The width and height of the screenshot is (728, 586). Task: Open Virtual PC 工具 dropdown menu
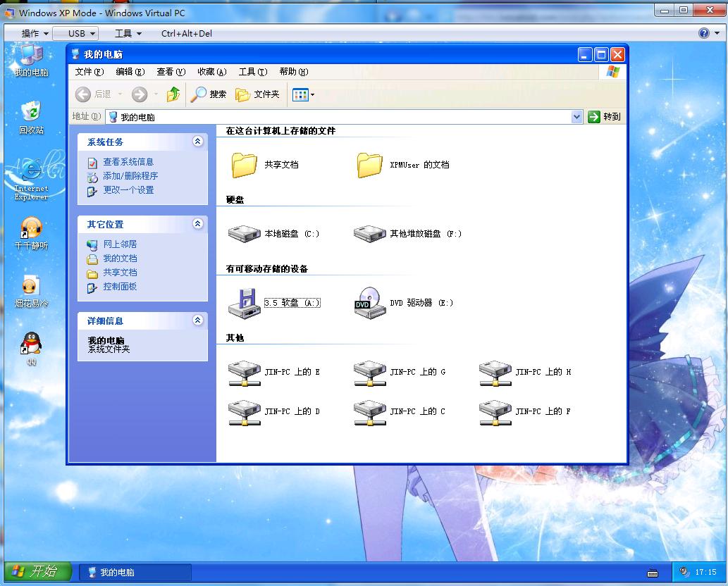[x=128, y=33]
